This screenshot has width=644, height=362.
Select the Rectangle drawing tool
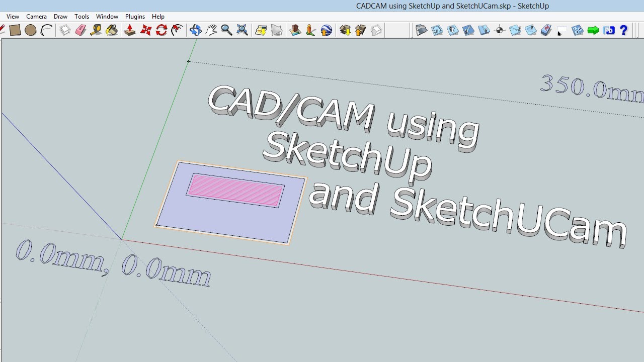(x=15, y=30)
